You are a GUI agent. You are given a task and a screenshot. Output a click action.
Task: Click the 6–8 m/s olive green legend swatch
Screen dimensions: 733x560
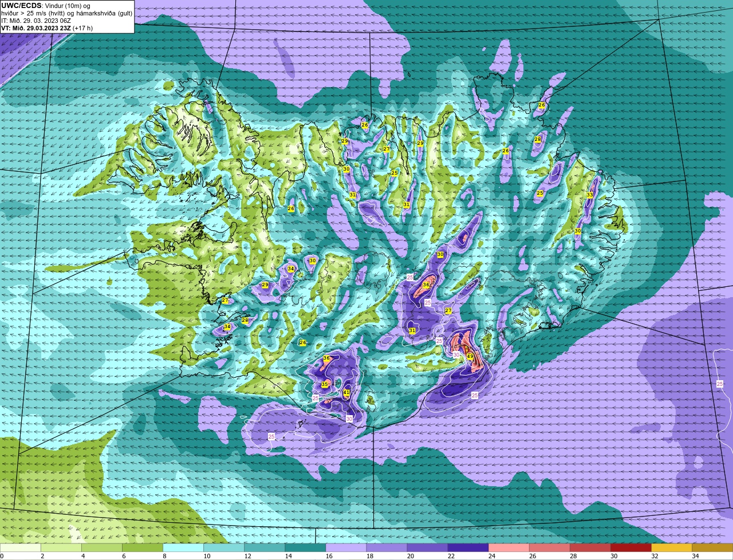[143, 548]
